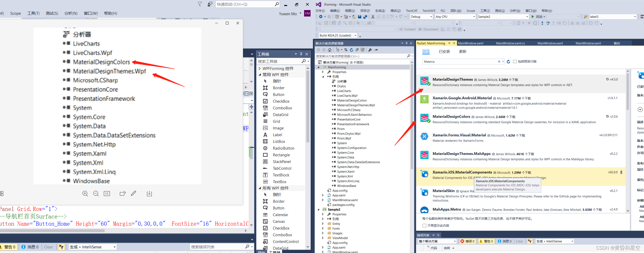Open TwinSAFE menu
This screenshot has height=253, width=644.
point(429,11)
